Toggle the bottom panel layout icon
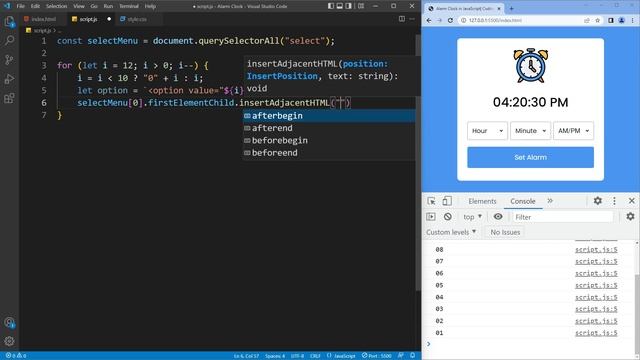Viewport: 640px width, 360px height. (x=340, y=6)
